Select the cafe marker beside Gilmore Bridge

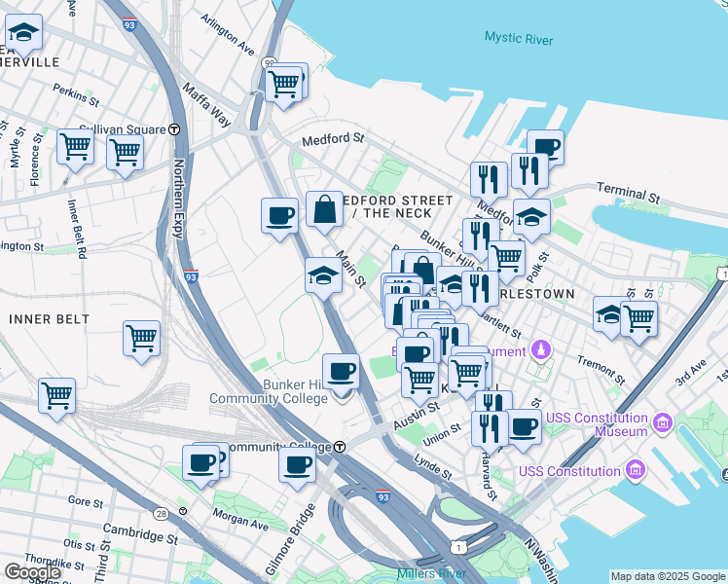point(297,463)
